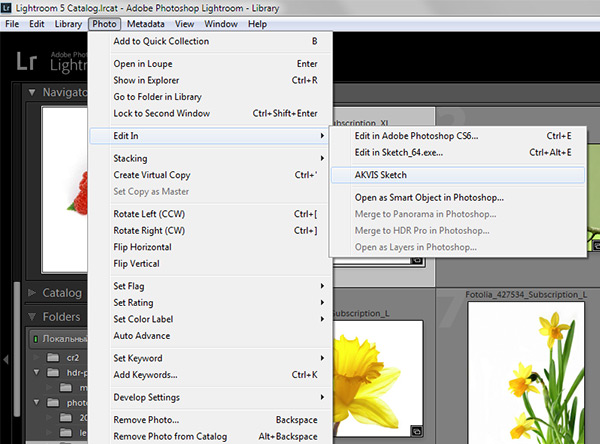Collapse the Navigator panel triangle
600x444 pixels.
[32, 92]
